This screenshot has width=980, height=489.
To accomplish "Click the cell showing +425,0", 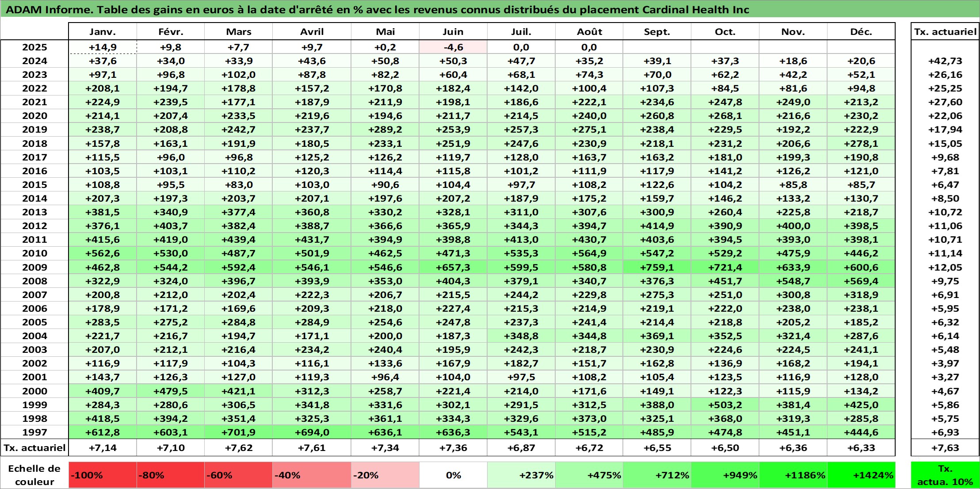I will coord(861,405).
